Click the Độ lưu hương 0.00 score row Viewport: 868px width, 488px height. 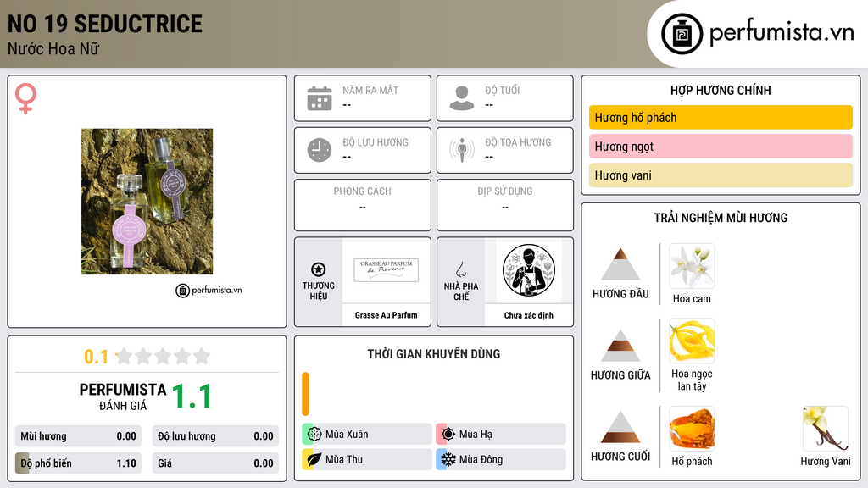[x=215, y=436]
